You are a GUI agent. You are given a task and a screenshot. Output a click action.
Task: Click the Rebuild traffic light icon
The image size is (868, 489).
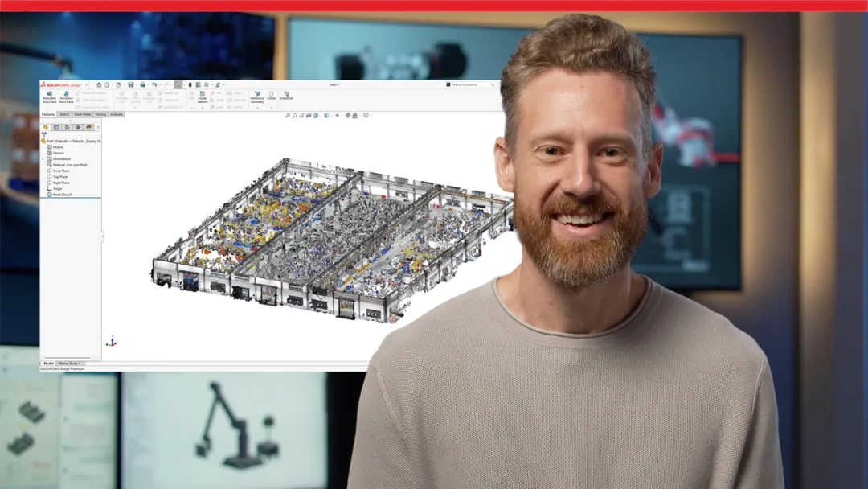[x=190, y=84]
